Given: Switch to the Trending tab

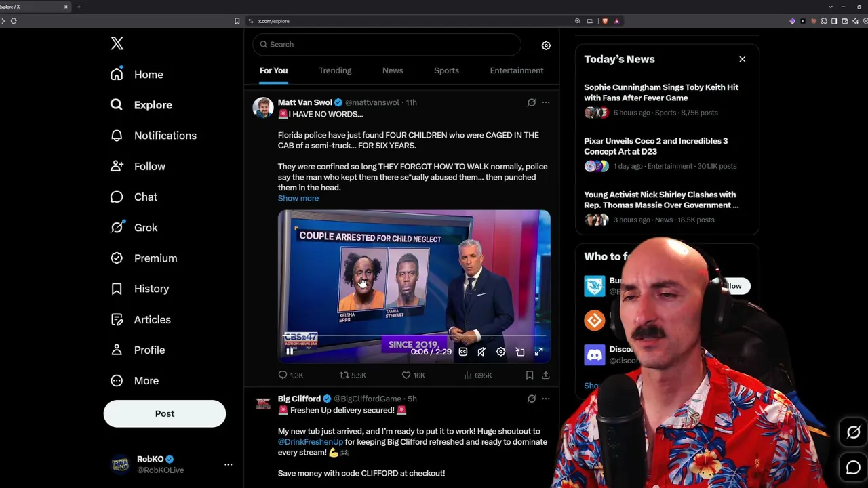Looking at the screenshot, I should point(335,70).
